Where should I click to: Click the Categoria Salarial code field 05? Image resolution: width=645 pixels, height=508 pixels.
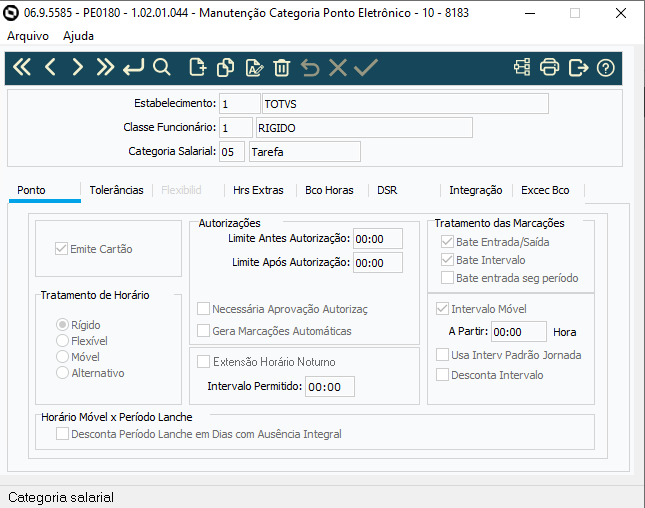point(232,152)
